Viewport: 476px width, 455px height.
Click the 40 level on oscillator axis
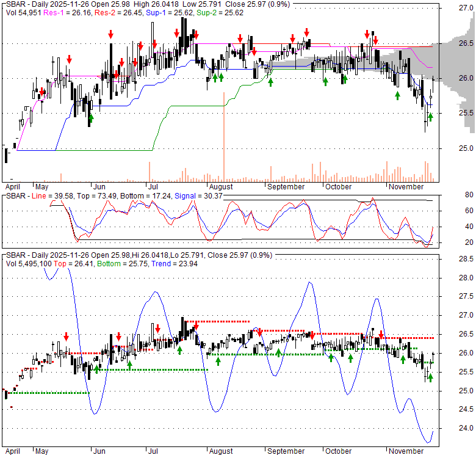pyautogui.click(x=469, y=227)
